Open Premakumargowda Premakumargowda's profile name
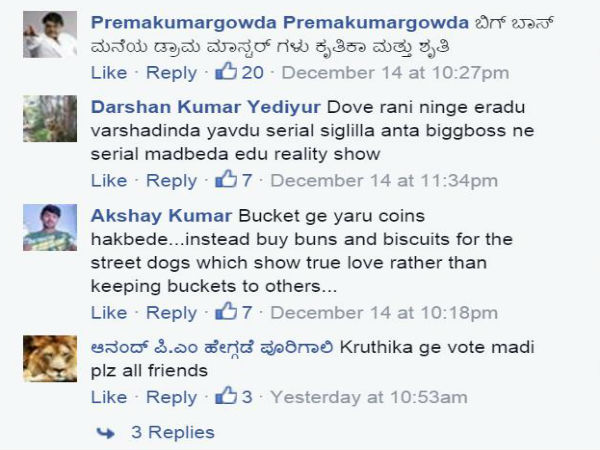 pos(280,23)
